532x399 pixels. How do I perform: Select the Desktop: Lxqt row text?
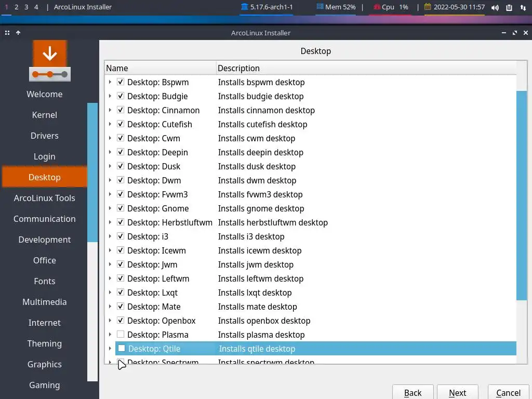pos(152,292)
